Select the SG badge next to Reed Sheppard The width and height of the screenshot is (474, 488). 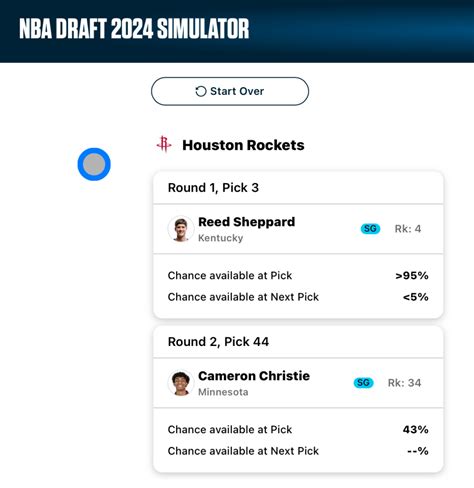coord(370,229)
